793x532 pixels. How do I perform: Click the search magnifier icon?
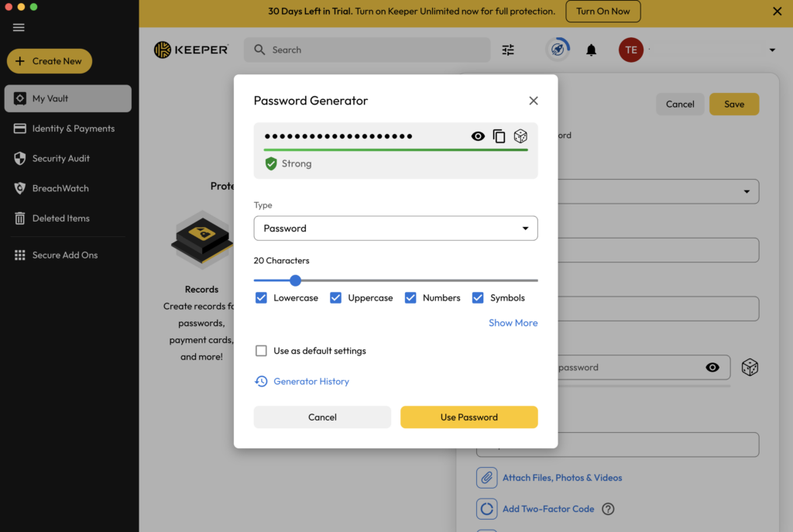259,50
